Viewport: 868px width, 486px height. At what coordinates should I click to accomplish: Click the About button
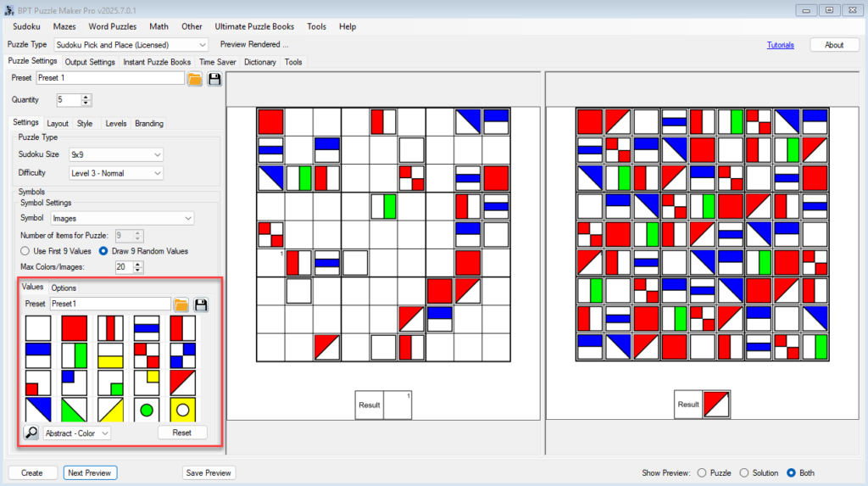click(834, 45)
